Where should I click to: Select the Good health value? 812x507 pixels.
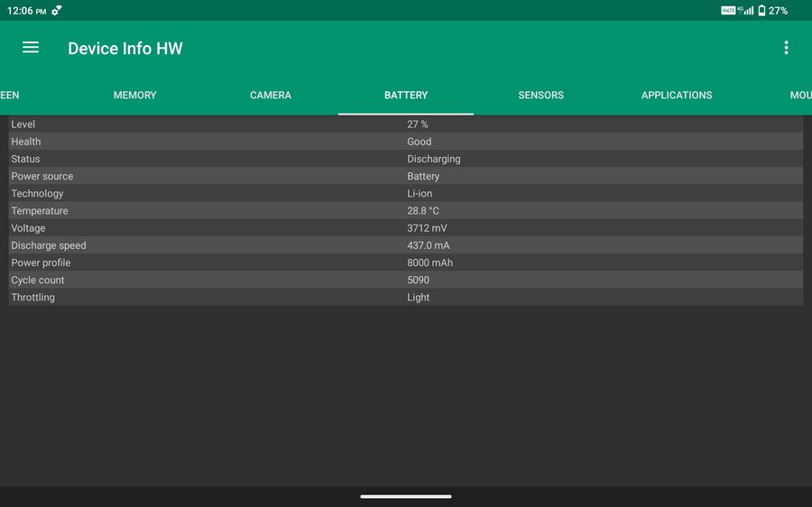[x=419, y=142]
